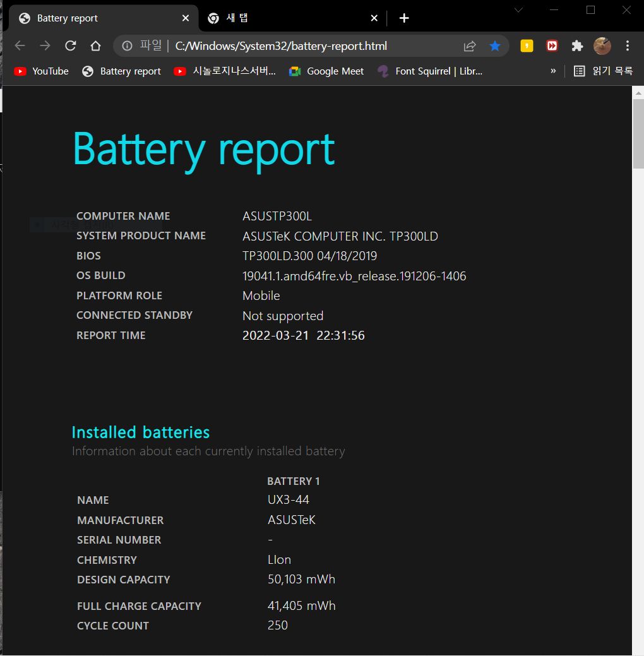Click the vertical scrollbar thumb
644x656 pixels.
638,133
